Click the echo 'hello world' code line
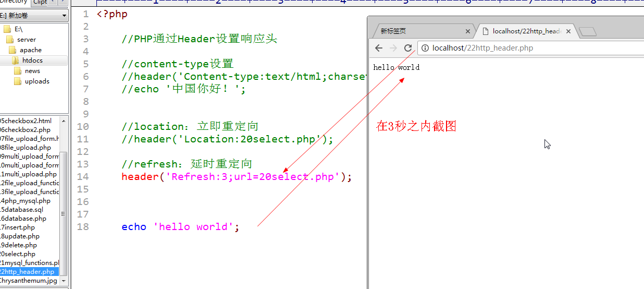This screenshot has width=644, height=289. click(180, 227)
